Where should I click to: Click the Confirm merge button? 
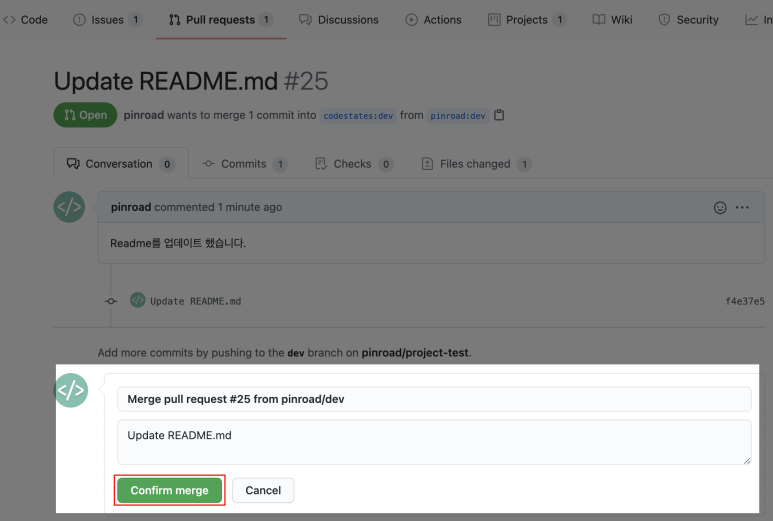pyautogui.click(x=170, y=490)
